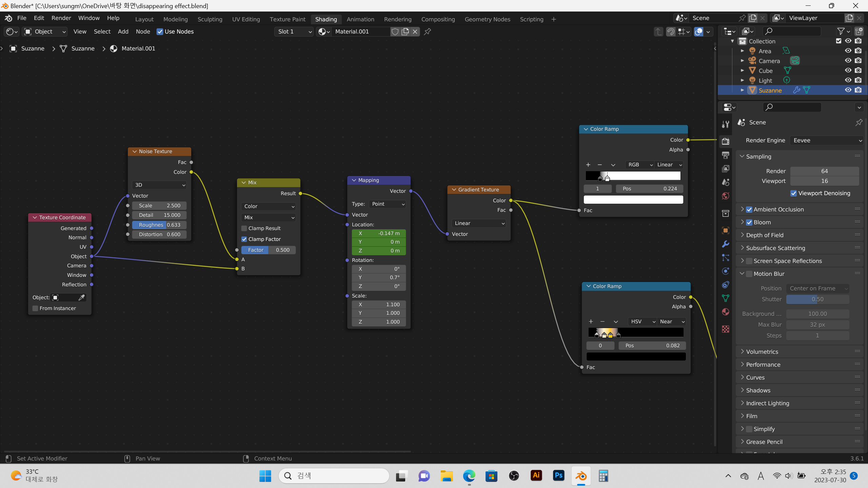Hide the Cube object using its eye icon

click(x=848, y=70)
